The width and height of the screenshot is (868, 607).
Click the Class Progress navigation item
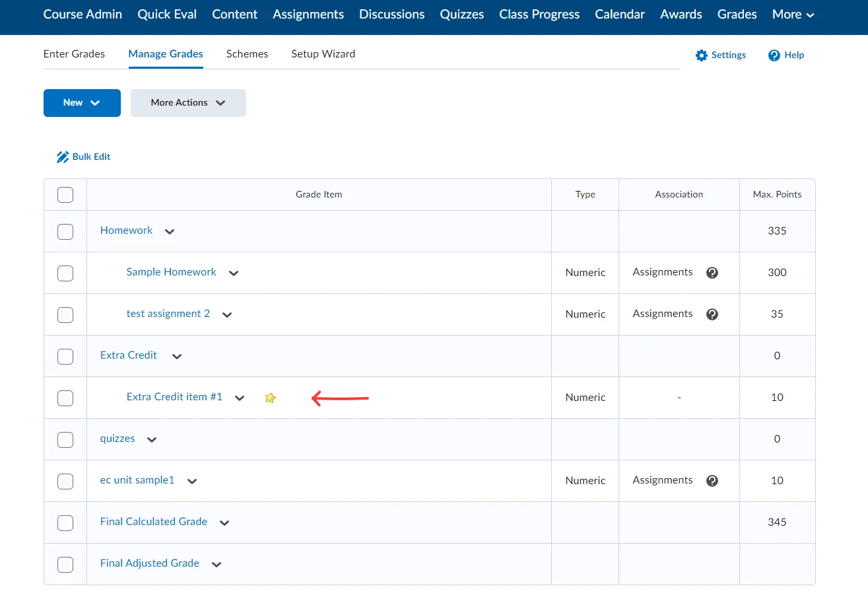pyautogui.click(x=539, y=14)
